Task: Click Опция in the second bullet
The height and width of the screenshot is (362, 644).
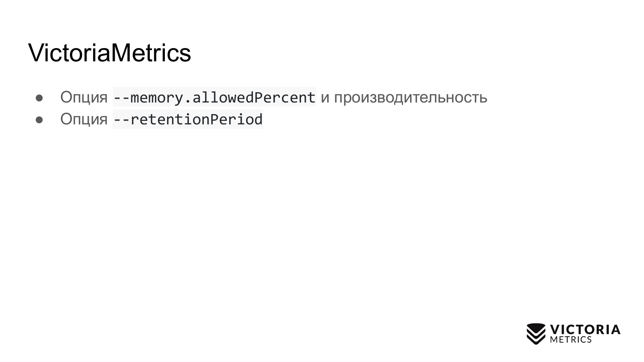Action: (84, 119)
